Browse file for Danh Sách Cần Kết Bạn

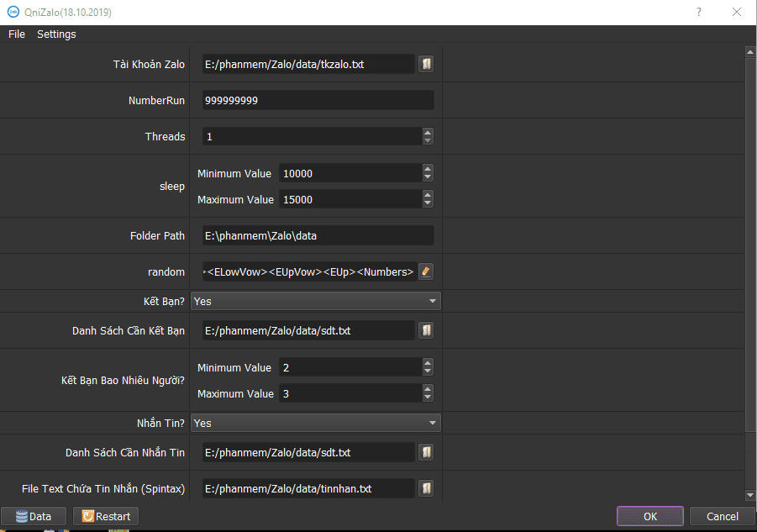(x=426, y=330)
